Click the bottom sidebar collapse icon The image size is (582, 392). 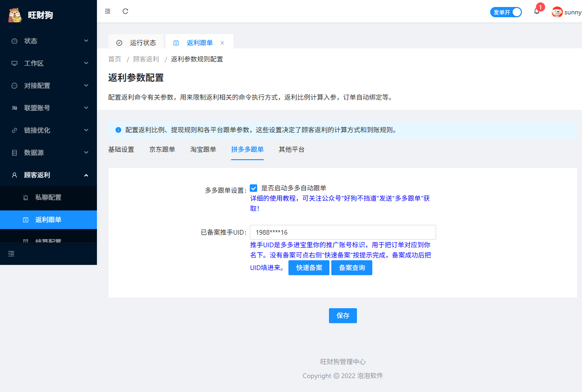pyautogui.click(x=11, y=254)
